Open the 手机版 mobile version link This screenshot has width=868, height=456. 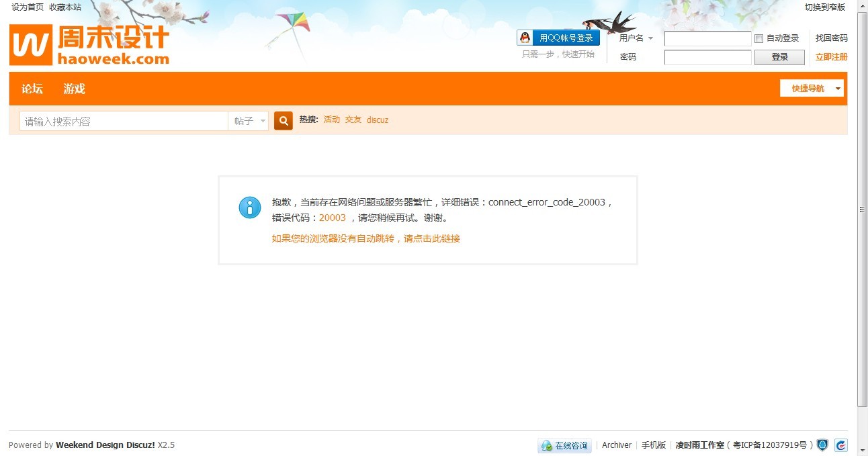click(x=654, y=445)
